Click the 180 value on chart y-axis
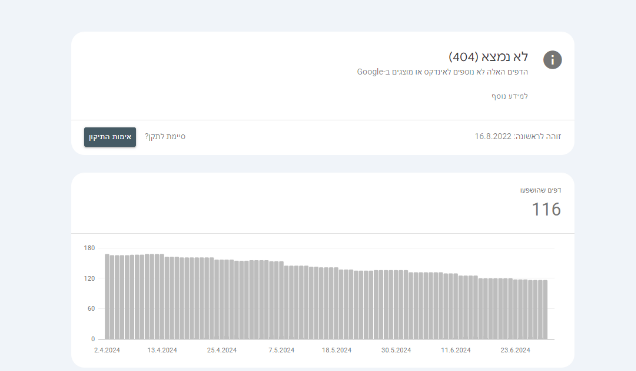636x371 pixels. coord(89,248)
